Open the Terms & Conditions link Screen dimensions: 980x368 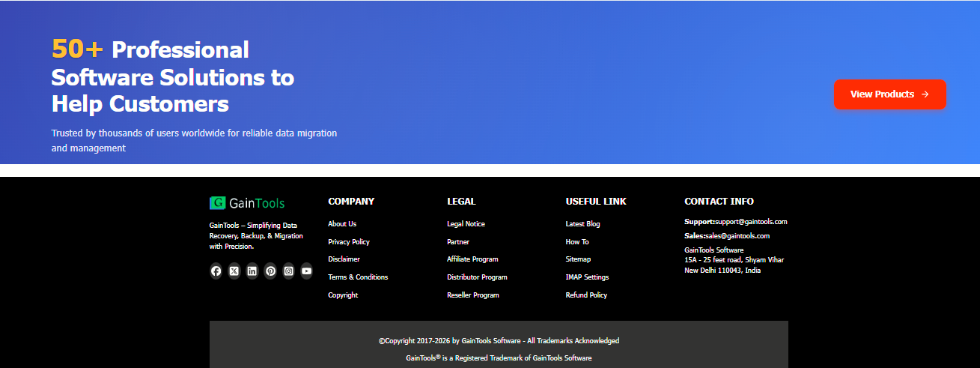[358, 277]
